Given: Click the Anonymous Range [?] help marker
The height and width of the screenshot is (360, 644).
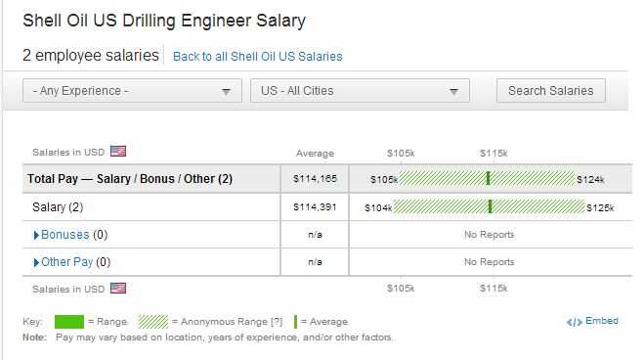Looking at the screenshot, I should (277, 322).
